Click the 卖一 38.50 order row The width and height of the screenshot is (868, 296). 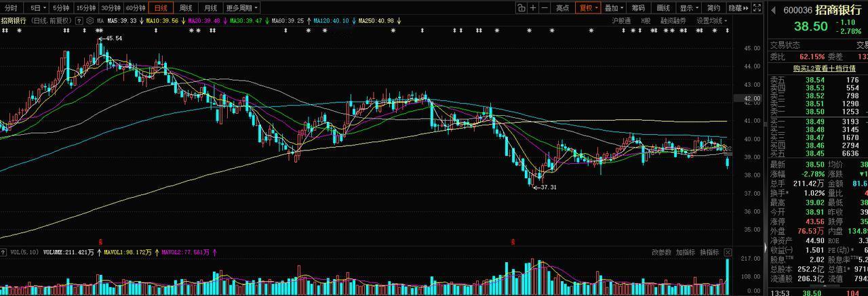818,112
